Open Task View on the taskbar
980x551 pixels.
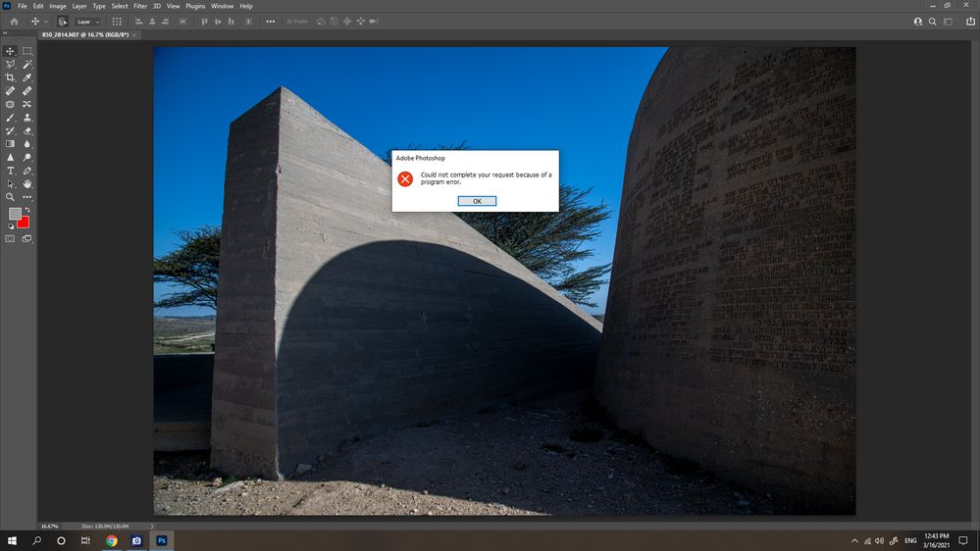pos(85,540)
